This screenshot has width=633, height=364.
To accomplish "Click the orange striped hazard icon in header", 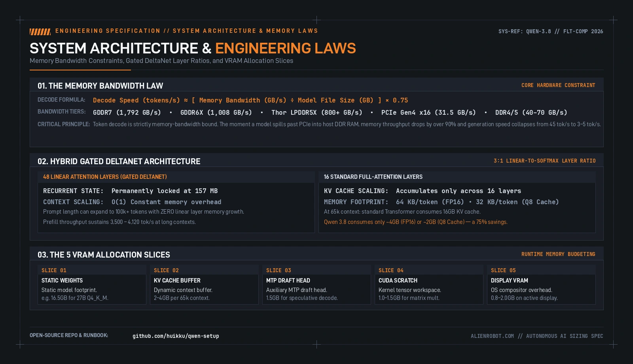I will 40,32.
